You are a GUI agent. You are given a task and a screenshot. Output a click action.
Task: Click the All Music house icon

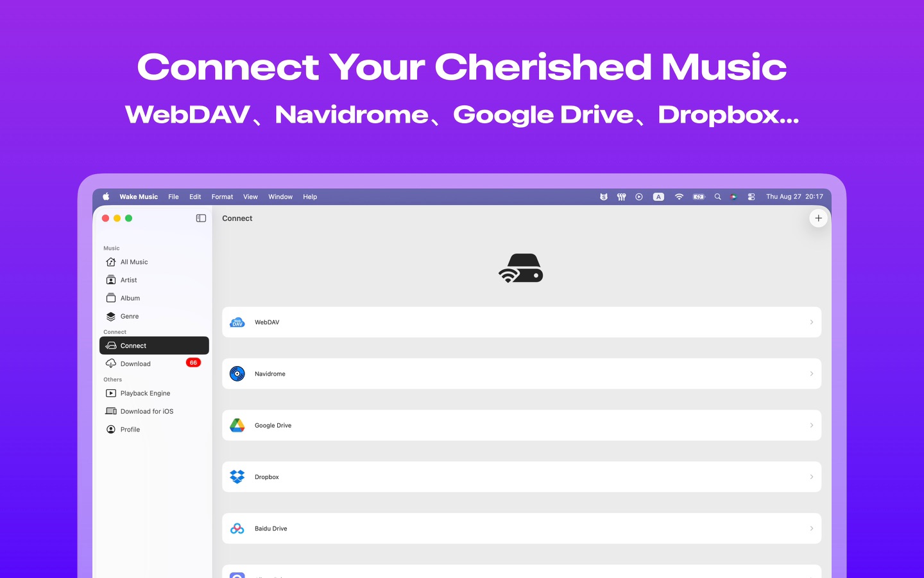coord(111,262)
